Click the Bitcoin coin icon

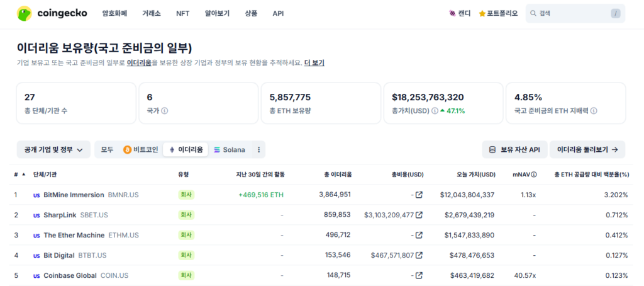click(x=127, y=150)
